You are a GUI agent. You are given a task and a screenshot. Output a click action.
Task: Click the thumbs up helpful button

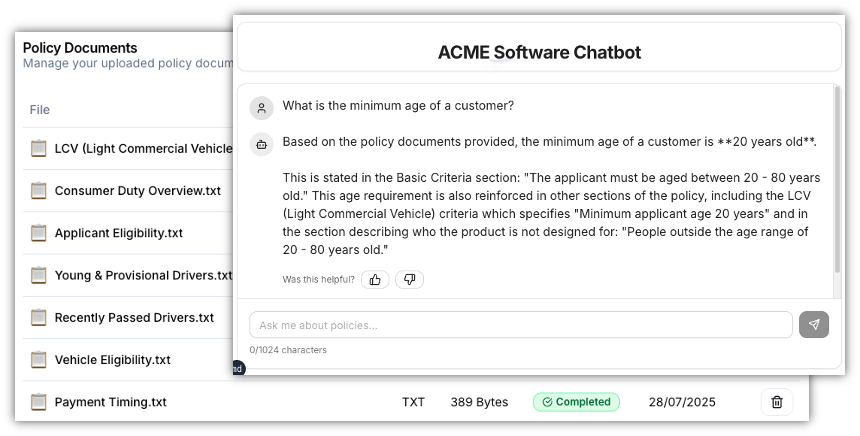tap(375, 280)
